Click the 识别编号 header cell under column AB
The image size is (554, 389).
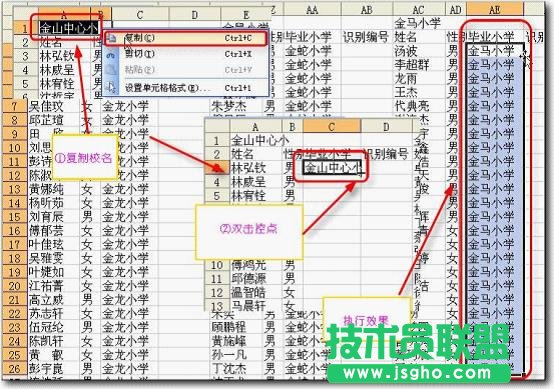coord(367,37)
